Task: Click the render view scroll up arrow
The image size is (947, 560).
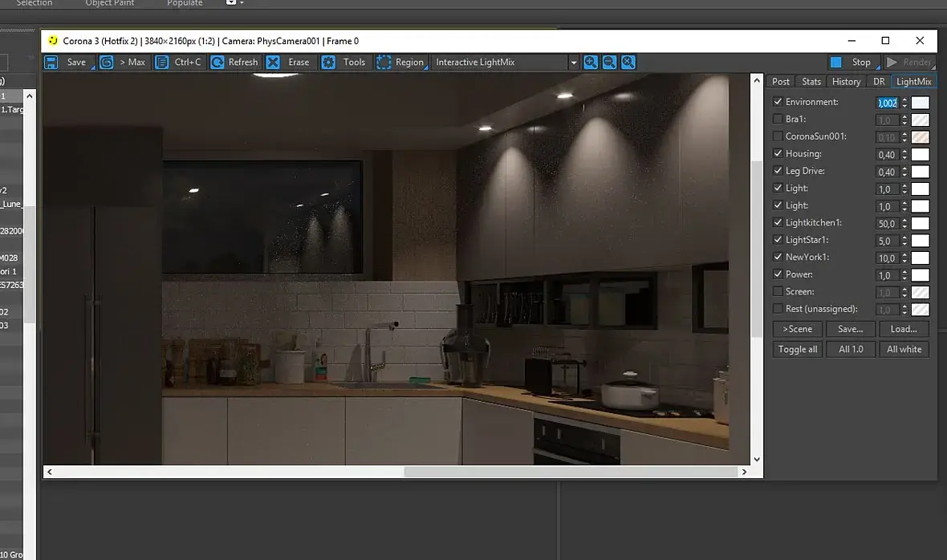Action: tap(757, 80)
